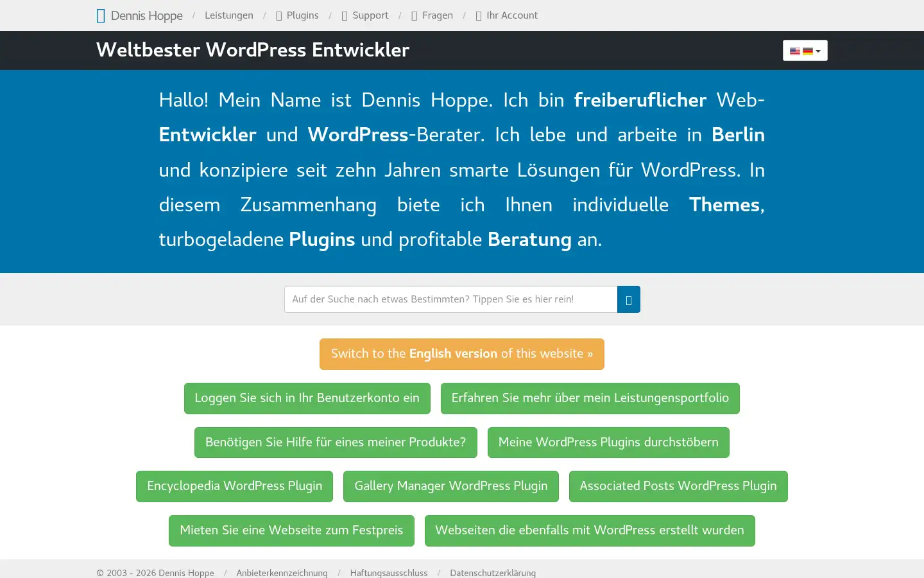
Task: Click the icon beside Ihr Account
Action: tap(479, 15)
